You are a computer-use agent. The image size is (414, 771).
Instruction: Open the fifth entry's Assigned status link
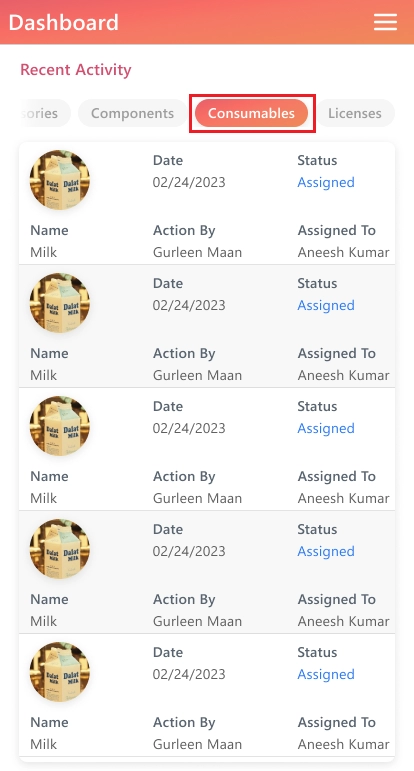(326, 674)
